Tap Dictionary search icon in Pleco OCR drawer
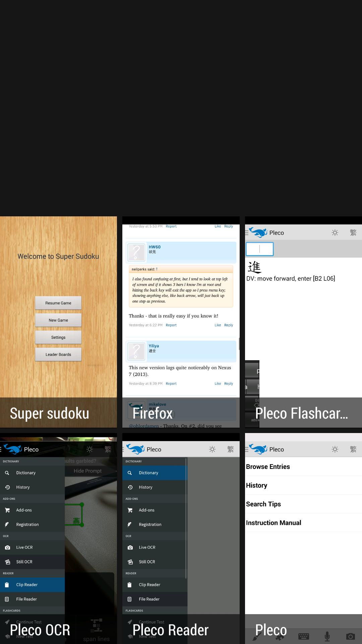The width and height of the screenshot is (362, 644). point(7,473)
